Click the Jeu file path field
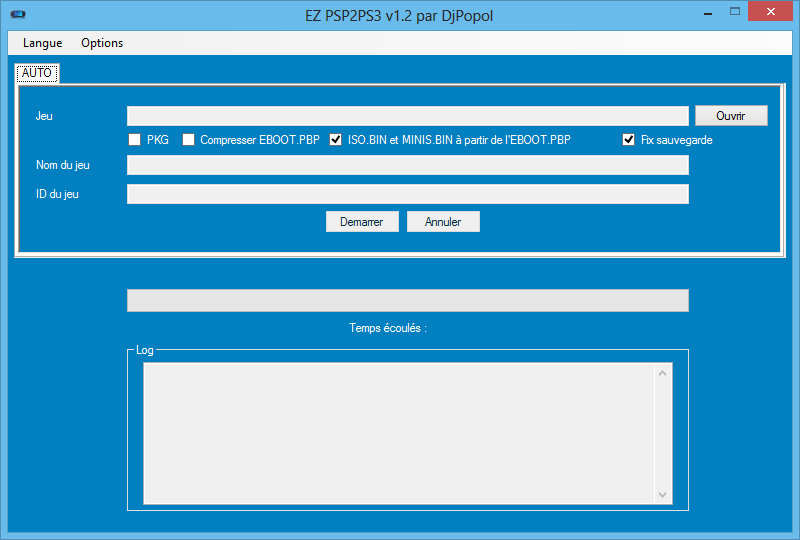 point(407,116)
